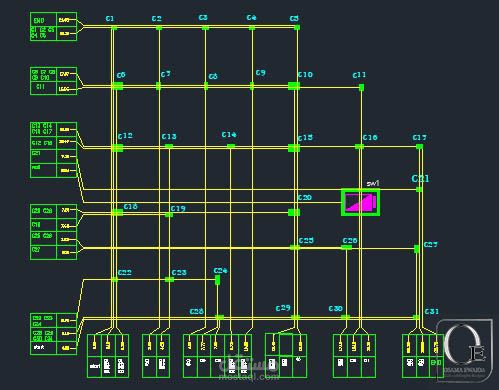Viewport: 499px width, 390px height.
Task: Select the C15 node label
Action: (x=305, y=138)
